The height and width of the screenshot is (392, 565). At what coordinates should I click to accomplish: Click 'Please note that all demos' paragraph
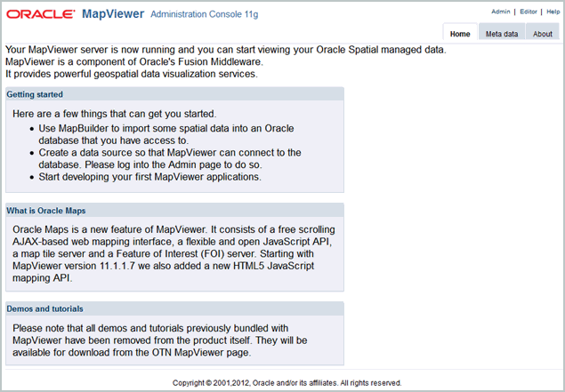tap(159, 340)
